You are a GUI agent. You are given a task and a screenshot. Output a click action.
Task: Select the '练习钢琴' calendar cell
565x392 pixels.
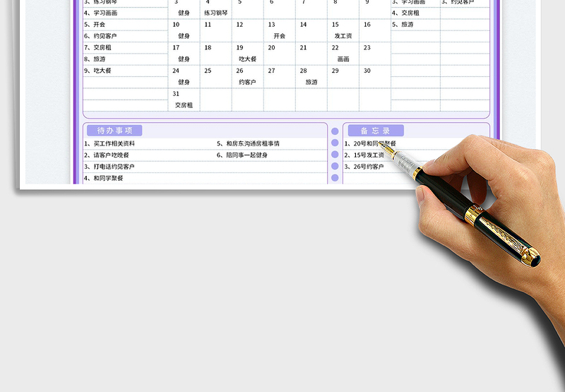(x=216, y=13)
